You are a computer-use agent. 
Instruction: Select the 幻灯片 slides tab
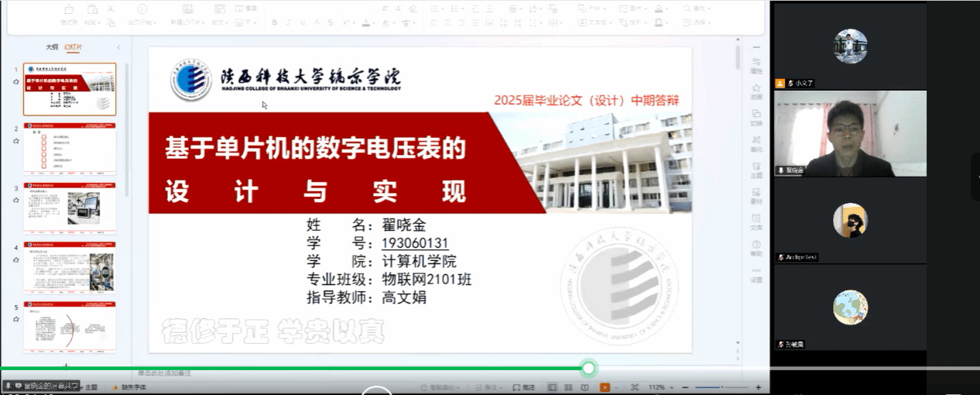coord(73,47)
